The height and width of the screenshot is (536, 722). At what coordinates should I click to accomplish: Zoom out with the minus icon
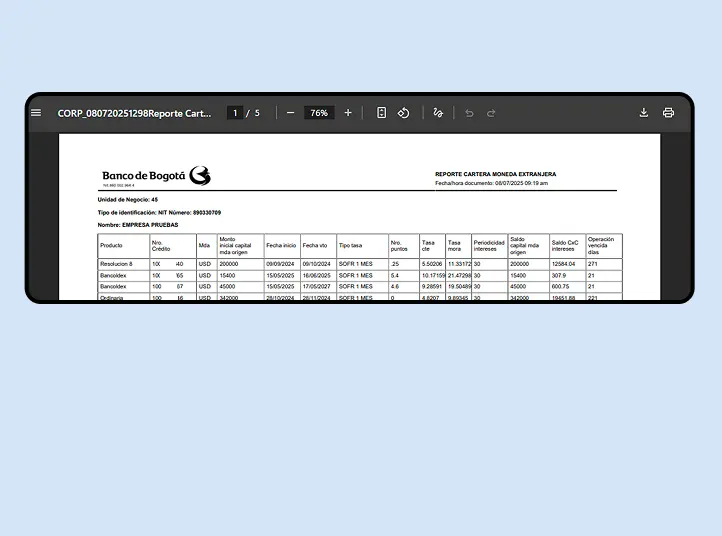290,113
